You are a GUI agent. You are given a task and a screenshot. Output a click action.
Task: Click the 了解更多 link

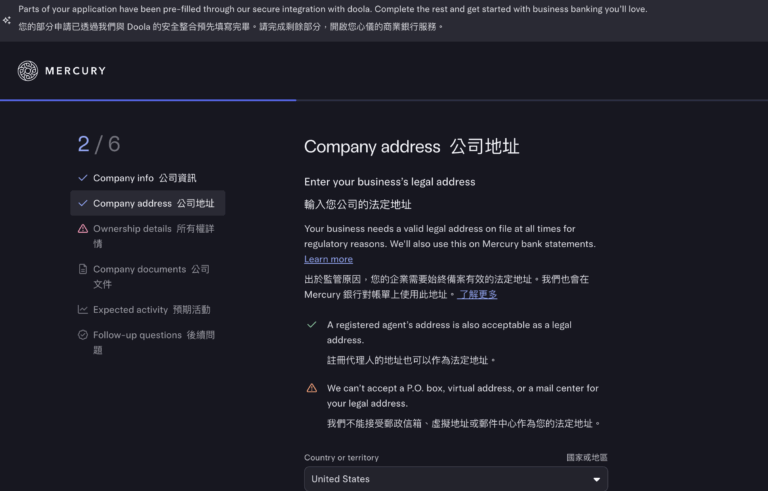pyautogui.click(x=477, y=295)
